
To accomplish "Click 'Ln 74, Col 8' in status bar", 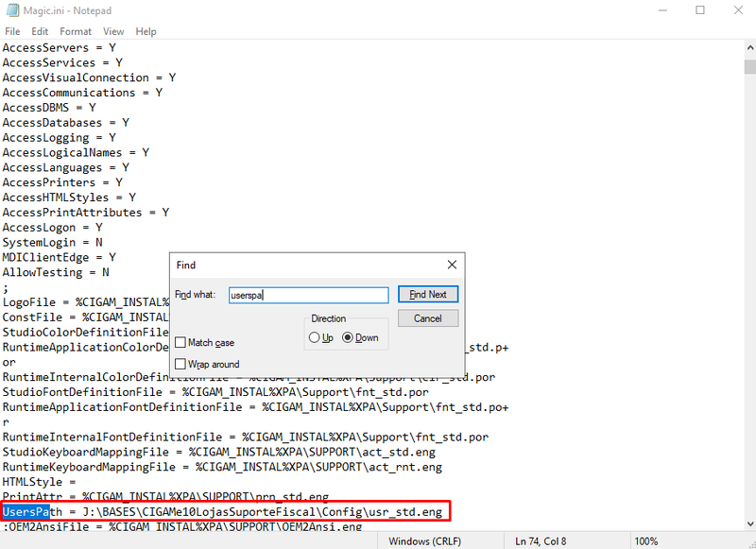I will pos(541,541).
